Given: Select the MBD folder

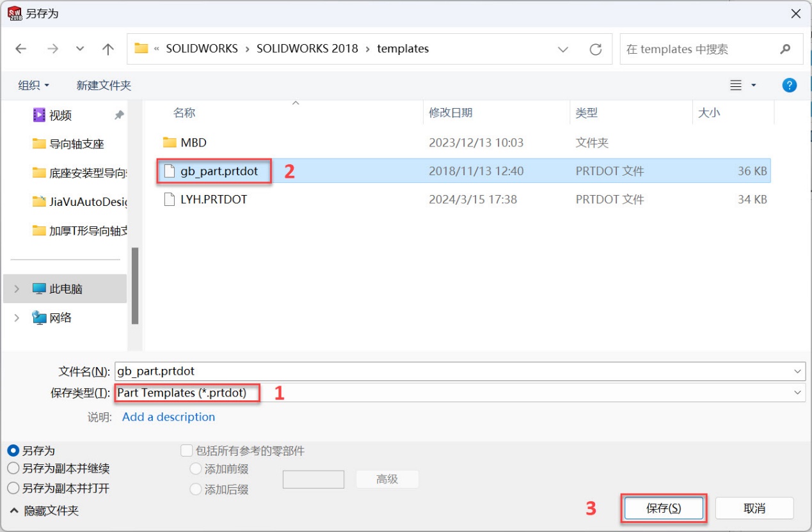Looking at the screenshot, I should pyautogui.click(x=193, y=143).
